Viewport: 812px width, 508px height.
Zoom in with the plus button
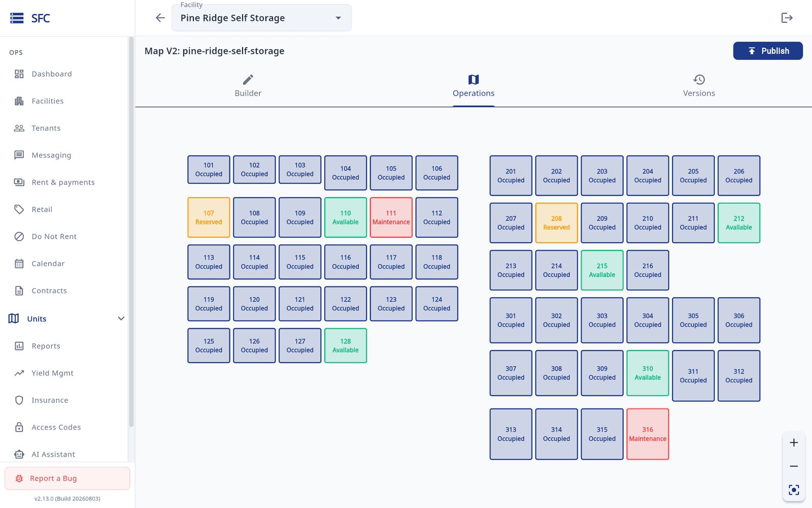pyautogui.click(x=794, y=442)
